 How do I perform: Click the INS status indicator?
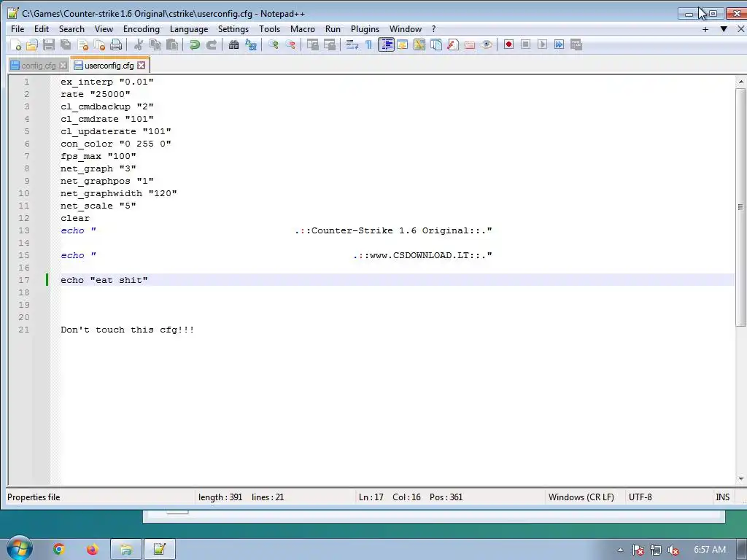click(723, 497)
